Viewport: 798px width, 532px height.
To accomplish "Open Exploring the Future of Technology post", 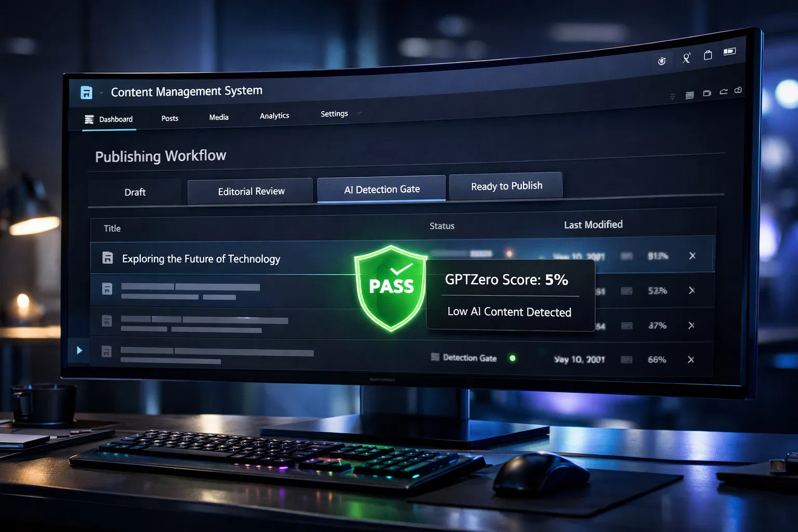I will pyautogui.click(x=201, y=259).
